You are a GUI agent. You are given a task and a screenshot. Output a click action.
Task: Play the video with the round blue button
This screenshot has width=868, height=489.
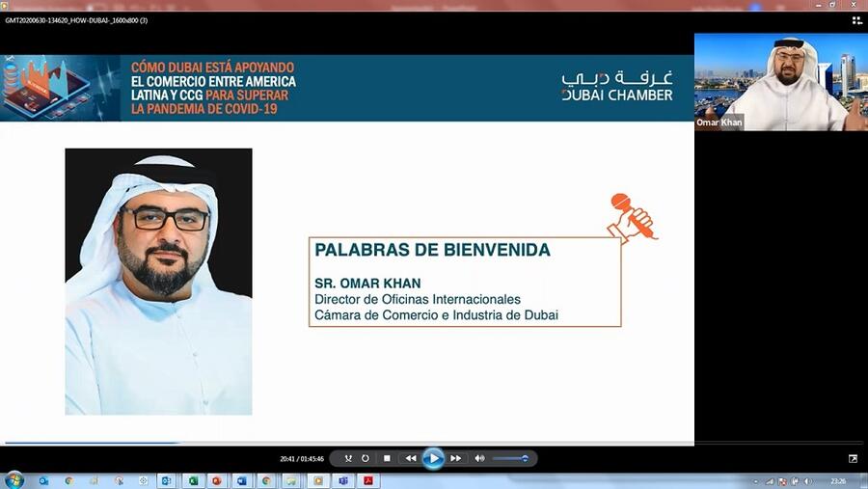[433, 458]
